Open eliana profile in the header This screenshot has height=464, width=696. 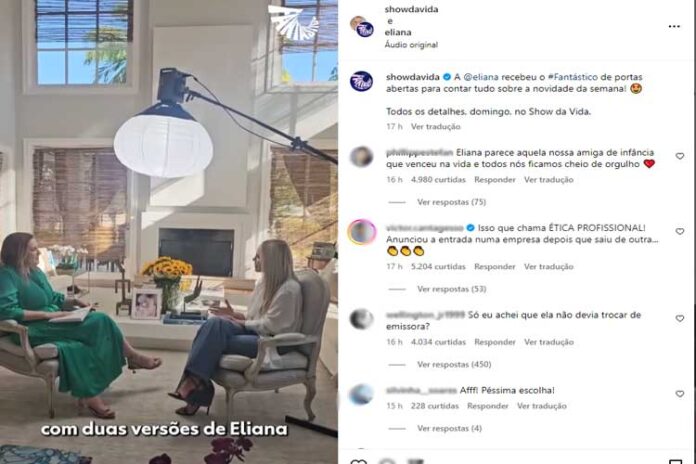tap(398, 32)
